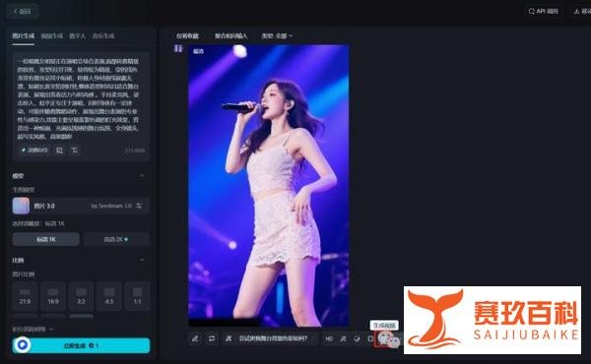Choose the 16:9 aspect ratio

[53, 296]
